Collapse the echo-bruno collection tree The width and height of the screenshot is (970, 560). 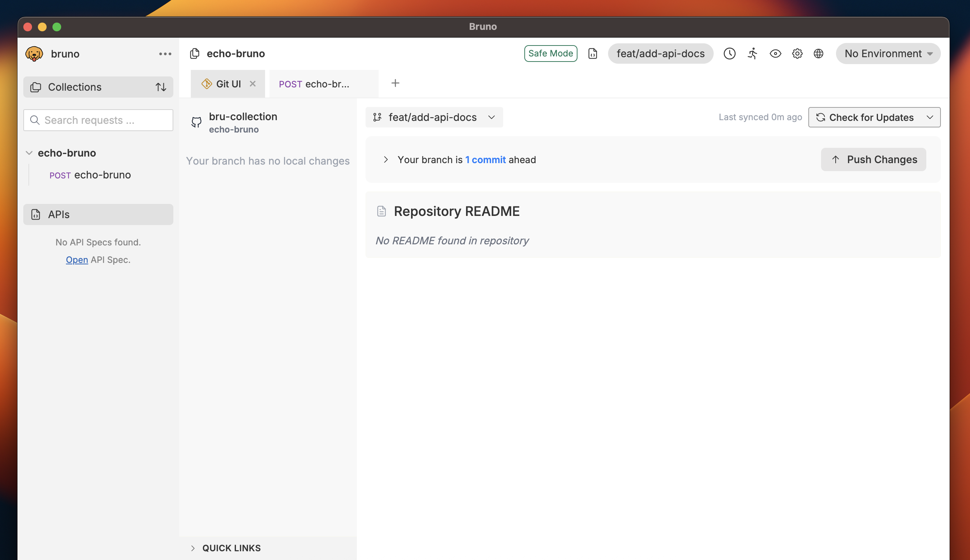pyautogui.click(x=29, y=153)
